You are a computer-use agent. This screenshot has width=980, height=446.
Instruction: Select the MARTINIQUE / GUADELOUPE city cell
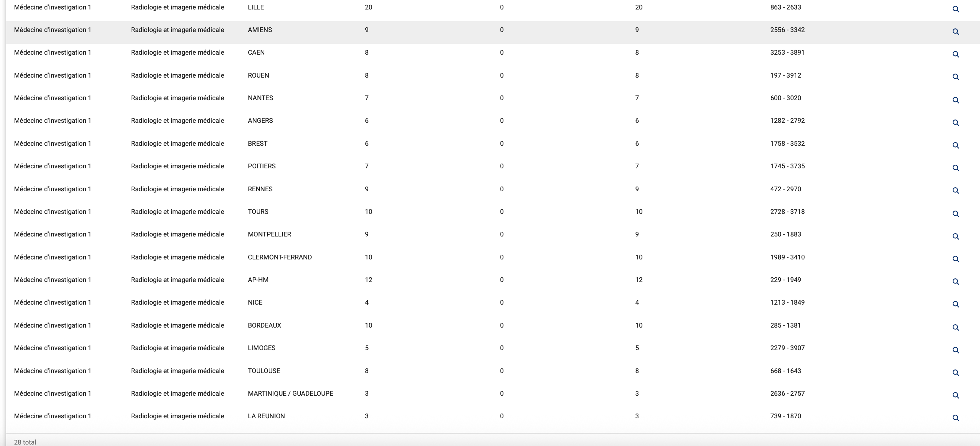pos(290,394)
